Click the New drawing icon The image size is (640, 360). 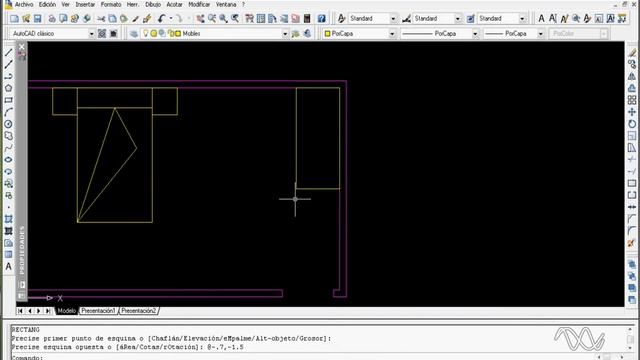(x=14, y=18)
